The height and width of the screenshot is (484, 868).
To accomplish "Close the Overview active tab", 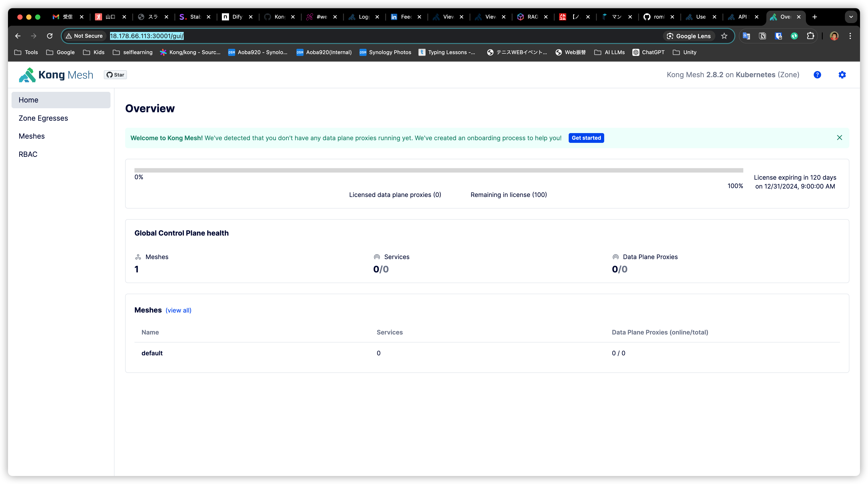I will coord(798,17).
